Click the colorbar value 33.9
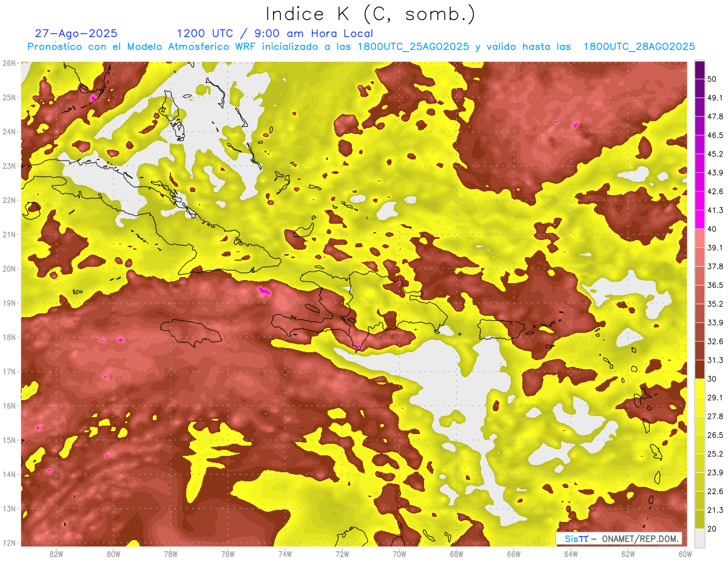Image resolution: width=728 pixels, height=562 pixels. [x=715, y=323]
